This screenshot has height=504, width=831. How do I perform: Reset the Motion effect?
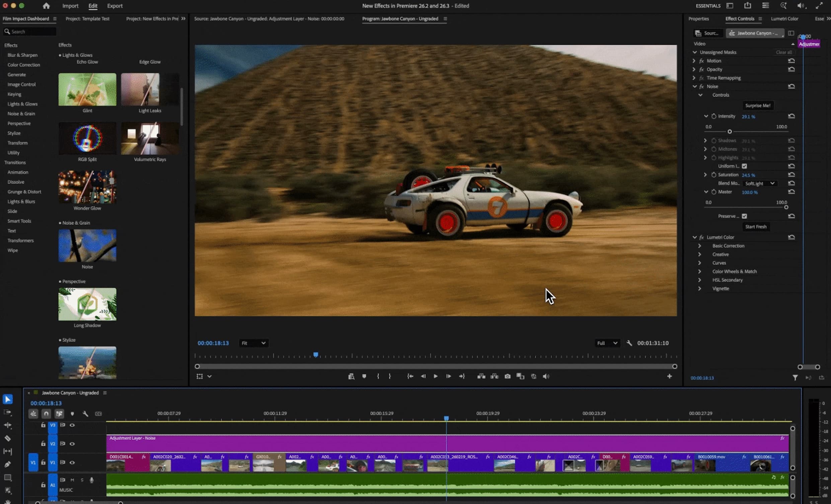(791, 61)
